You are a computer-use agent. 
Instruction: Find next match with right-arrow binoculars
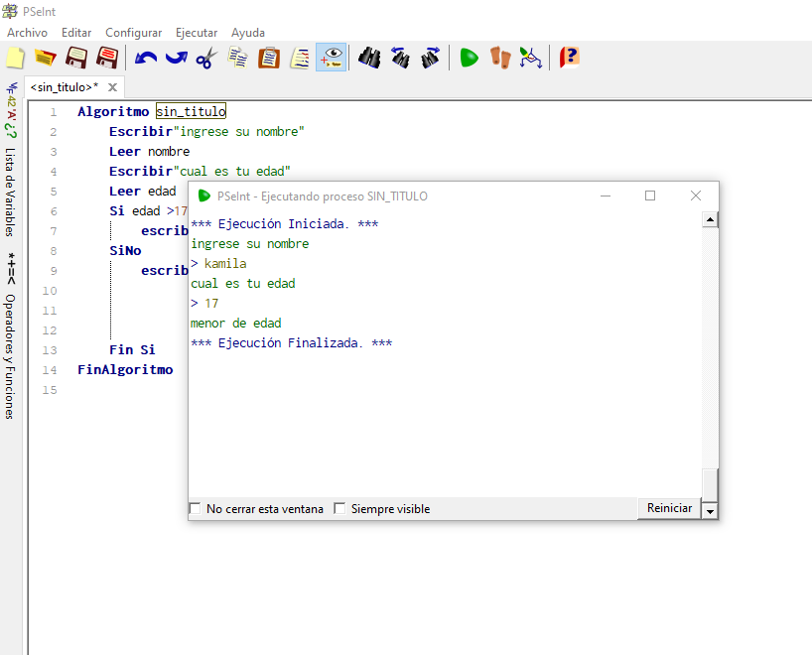[431, 58]
